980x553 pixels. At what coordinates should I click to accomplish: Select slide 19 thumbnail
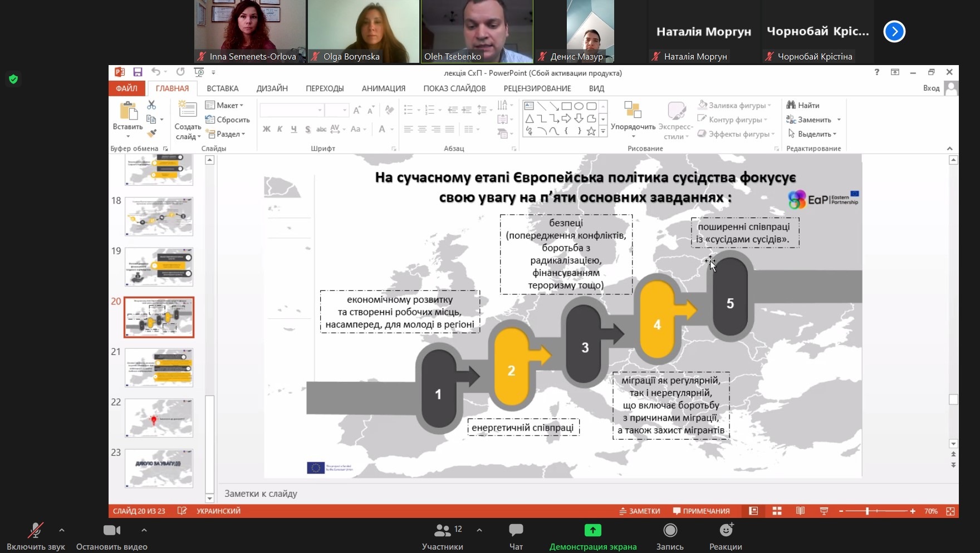pyautogui.click(x=159, y=267)
